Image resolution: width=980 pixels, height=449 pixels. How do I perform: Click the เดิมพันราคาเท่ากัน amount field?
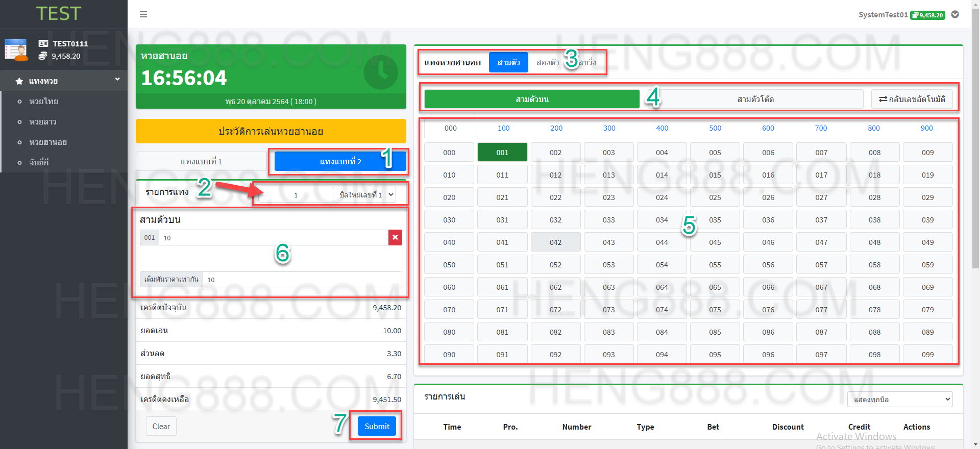coord(302,280)
